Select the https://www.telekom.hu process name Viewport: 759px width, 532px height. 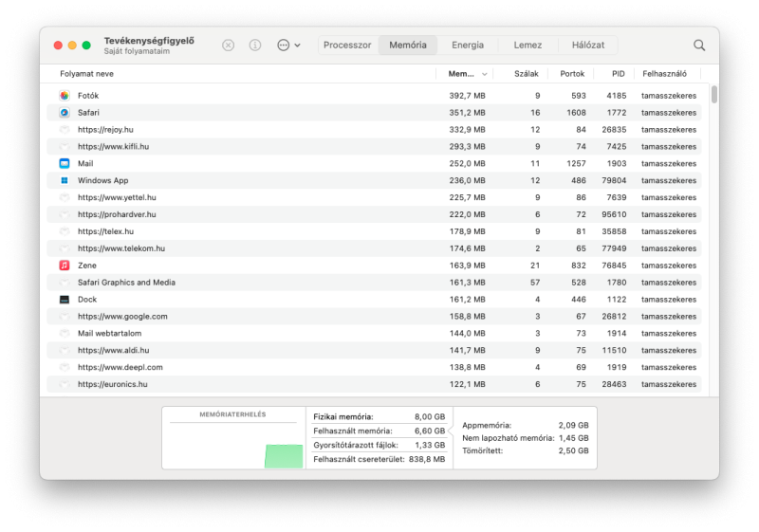[121, 248]
